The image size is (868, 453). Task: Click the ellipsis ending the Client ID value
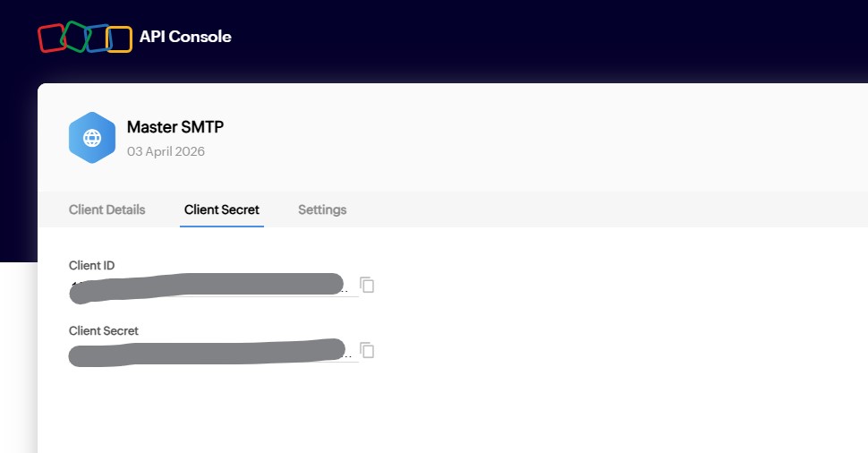tap(348, 291)
